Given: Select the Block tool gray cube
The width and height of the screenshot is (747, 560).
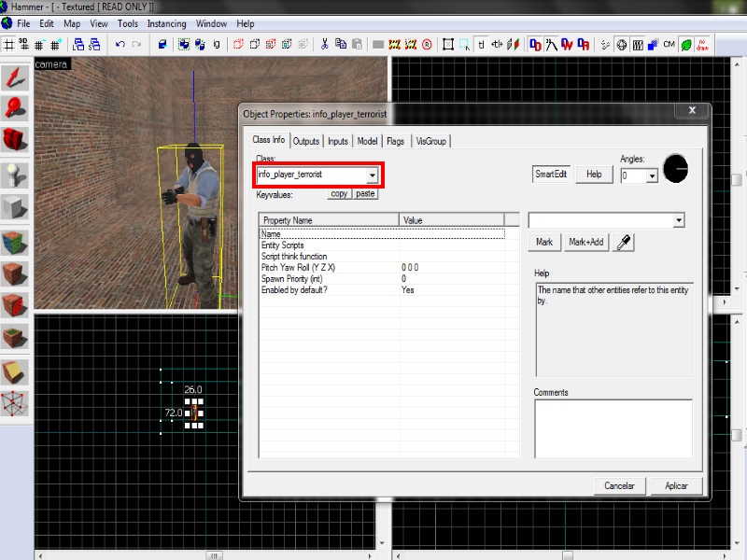Looking at the screenshot, I should [15, 206].
